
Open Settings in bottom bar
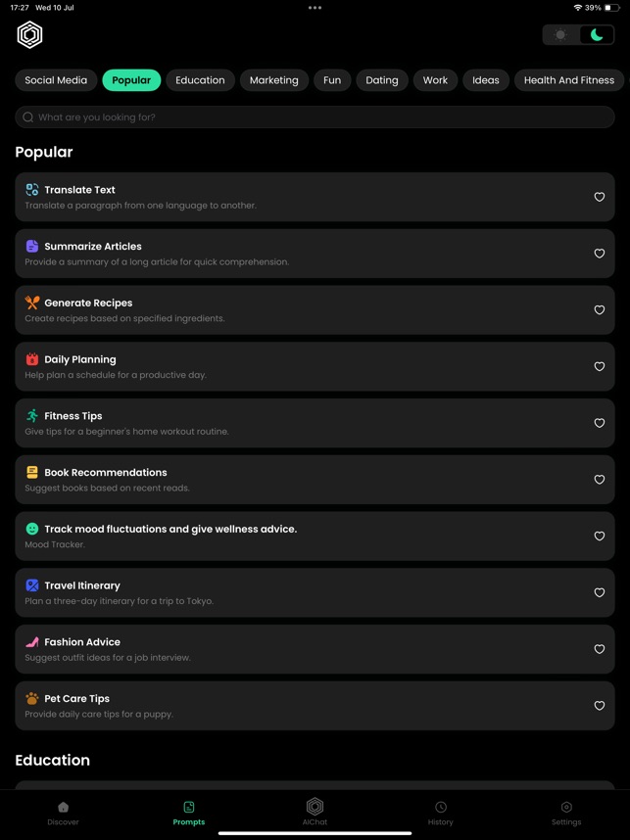[566, 808]
